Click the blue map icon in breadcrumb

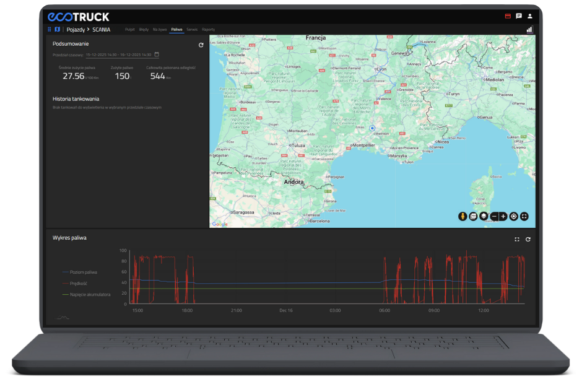click(57, 29)
